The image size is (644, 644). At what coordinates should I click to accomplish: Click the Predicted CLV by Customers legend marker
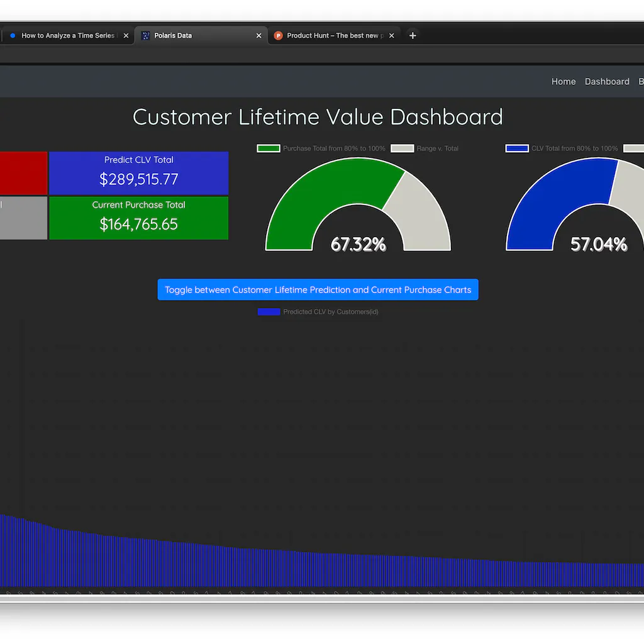(269, 311)
